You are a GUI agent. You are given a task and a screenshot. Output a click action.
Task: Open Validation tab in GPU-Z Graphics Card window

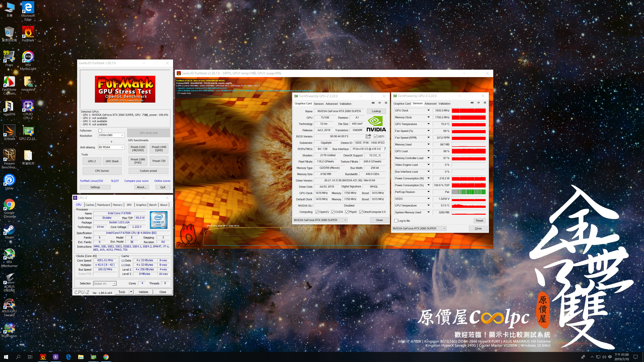point(345,104)
